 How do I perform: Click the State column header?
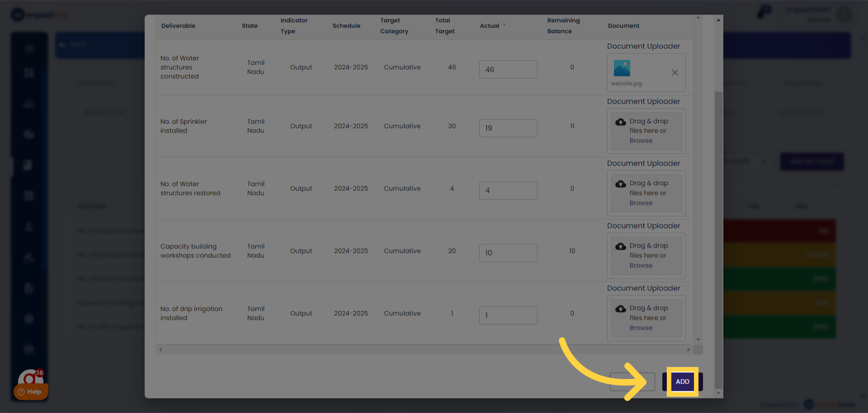click(x=250, y=26)
